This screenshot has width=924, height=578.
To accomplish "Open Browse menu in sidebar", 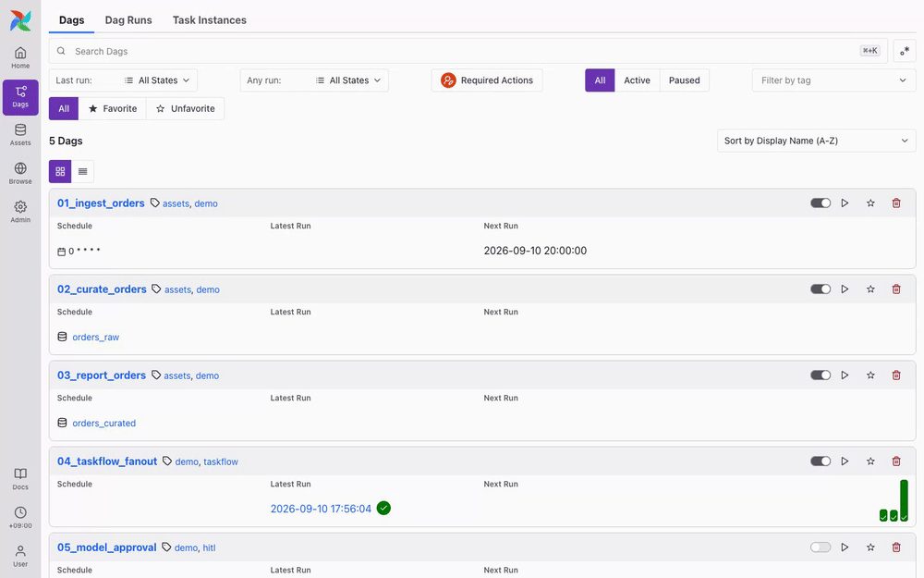I will click(x=20, y=174).
